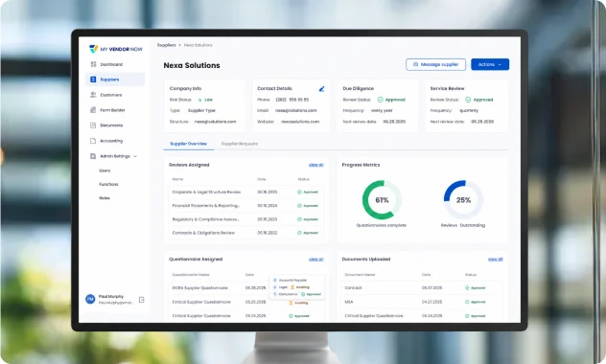Click the Accounting page icon
606x364 pixels.
click(x=93, y=141)
